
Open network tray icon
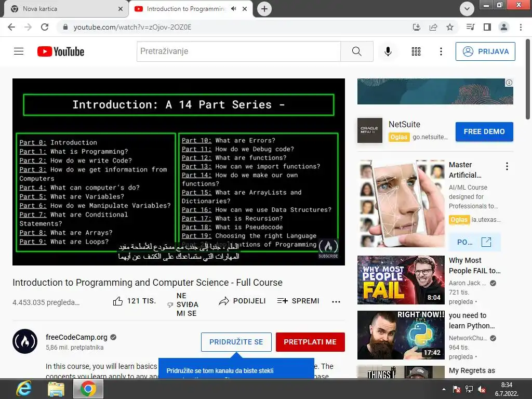[x=469, y=389]
